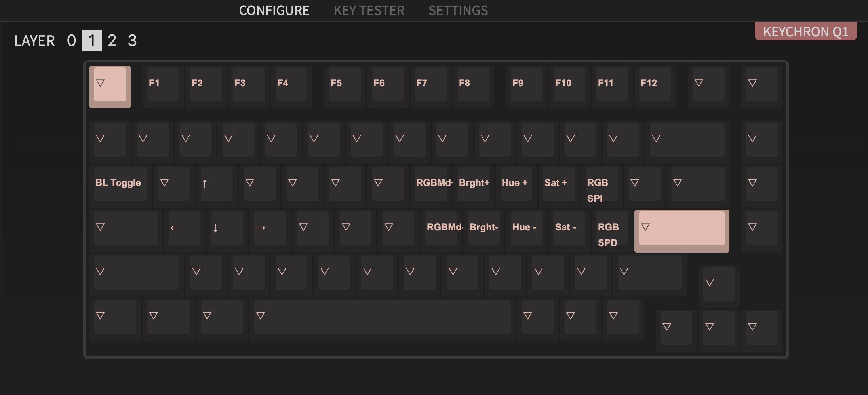Select the transparent key right of BL Toggle
The height and width of the screenshot is (395, 868).
tap(174, 187)
